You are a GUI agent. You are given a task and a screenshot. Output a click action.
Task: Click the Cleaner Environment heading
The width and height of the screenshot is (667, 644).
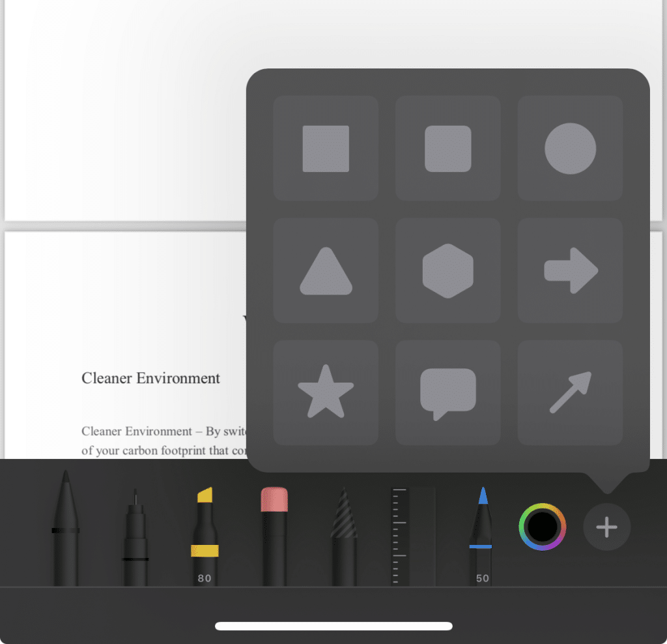click(150, 378)
